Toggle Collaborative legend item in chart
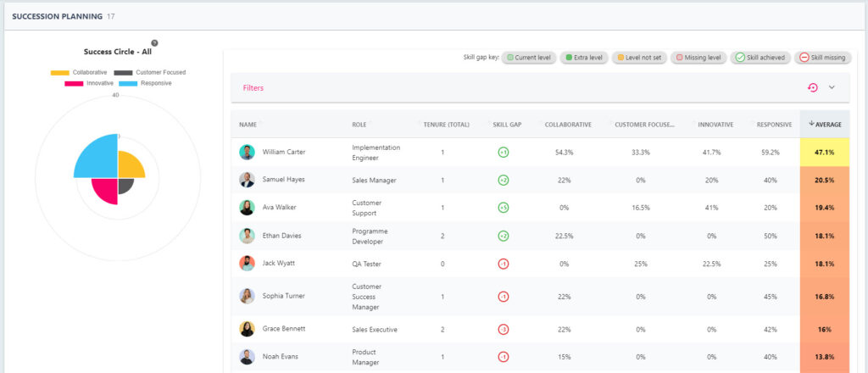 point(79,73)
